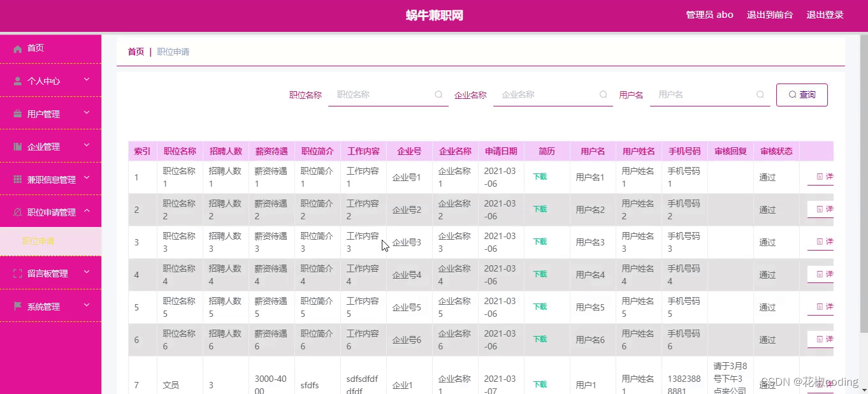The width and height of the screenshot is (868, 394).
Task: Open the 系统管理 sidebar menu
Action: 50,307
